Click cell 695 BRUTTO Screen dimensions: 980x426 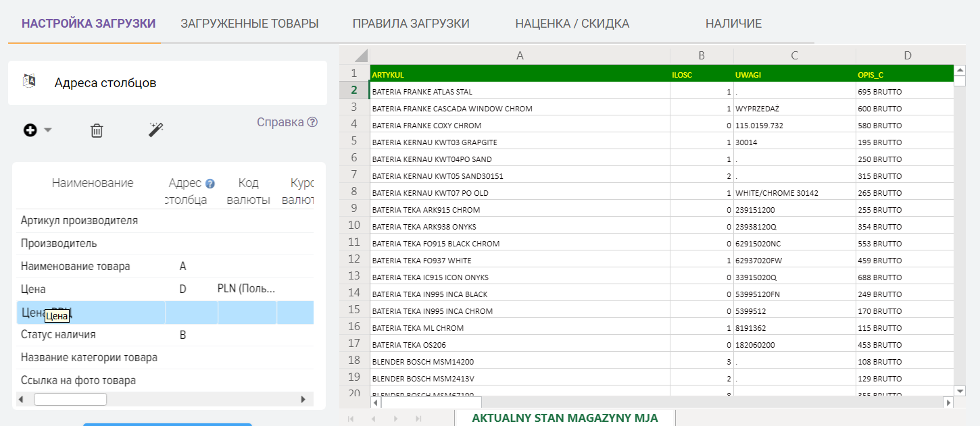(x=905, y=92)
